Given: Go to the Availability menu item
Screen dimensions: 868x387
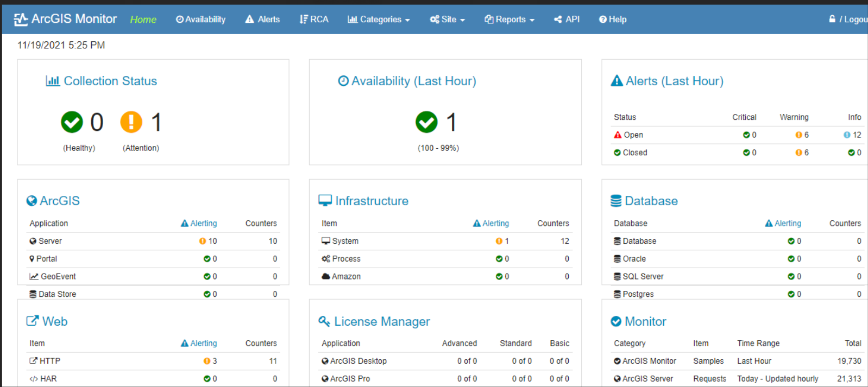Looking at the screenshot, I should click(x=200, y=20).
